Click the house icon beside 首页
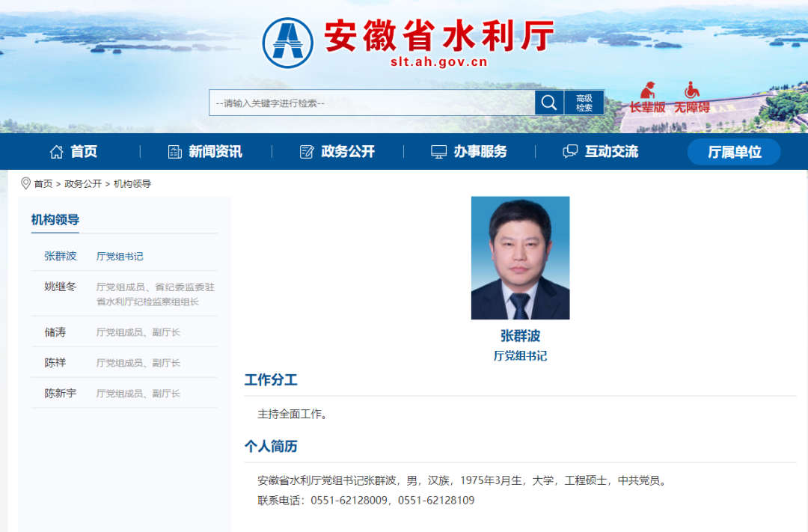 point(56,151)
